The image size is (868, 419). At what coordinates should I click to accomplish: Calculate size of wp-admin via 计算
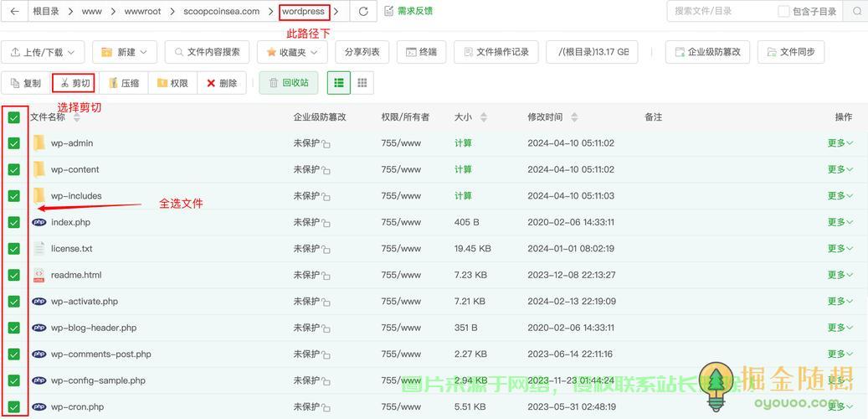(x=463, y=143)
